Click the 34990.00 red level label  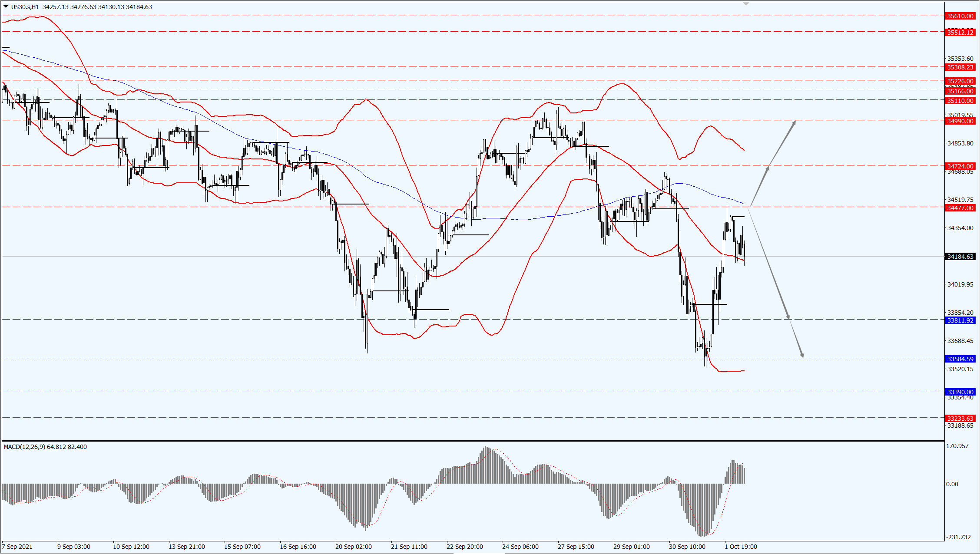tap(960, 121)
